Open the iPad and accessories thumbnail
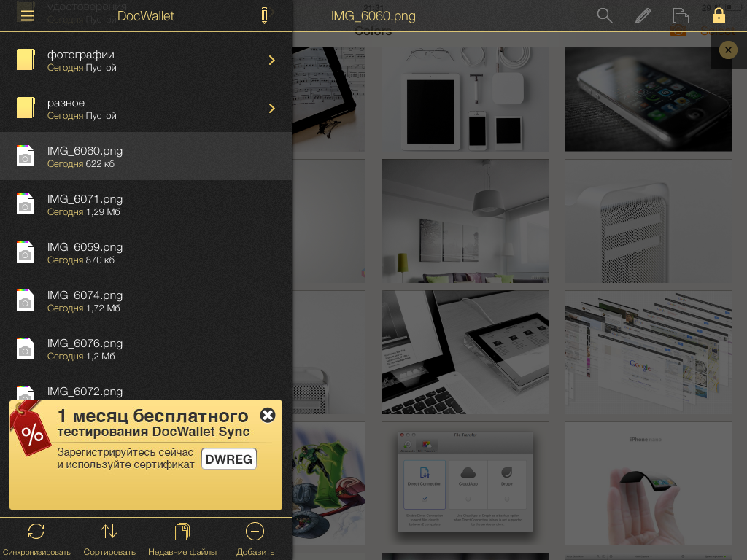Screen dimensions: 747x560 pyautogui.click(x=465, y=99)
